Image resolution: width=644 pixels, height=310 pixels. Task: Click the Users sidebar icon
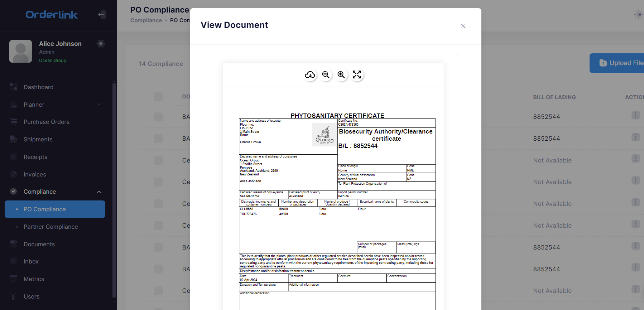click(14, 296)
